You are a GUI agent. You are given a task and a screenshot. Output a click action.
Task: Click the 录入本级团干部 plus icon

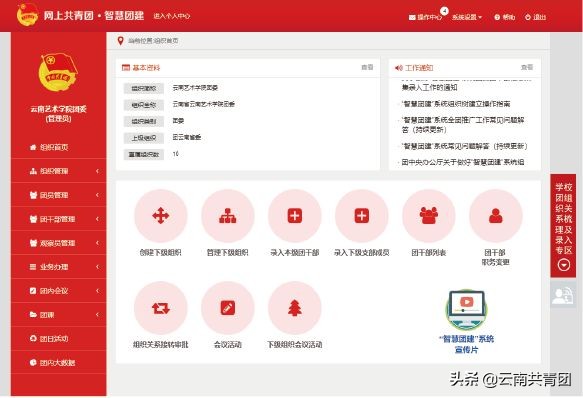(x=294, y=216)
